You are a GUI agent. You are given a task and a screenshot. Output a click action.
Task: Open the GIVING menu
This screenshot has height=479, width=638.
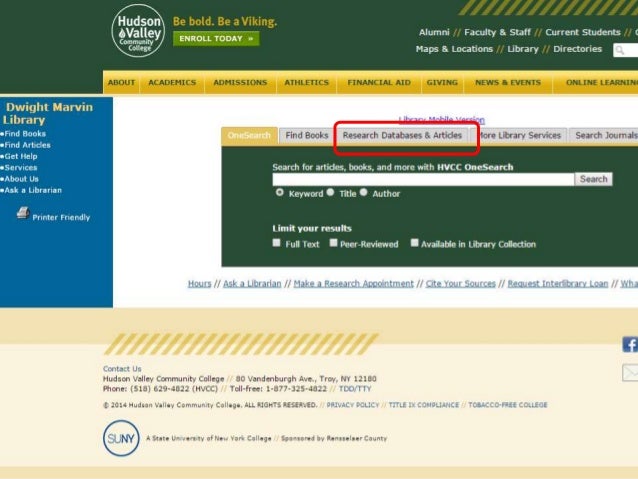442,83
